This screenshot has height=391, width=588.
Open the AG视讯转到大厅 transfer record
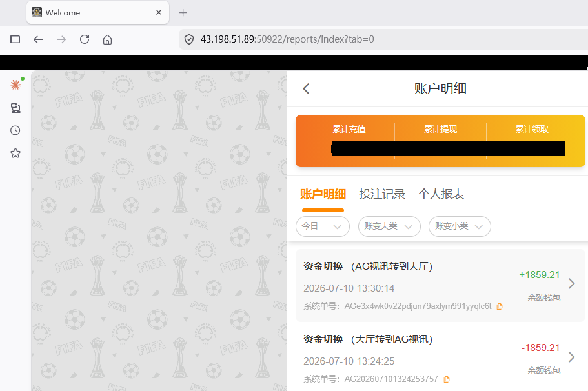click(x=440, y=285)
